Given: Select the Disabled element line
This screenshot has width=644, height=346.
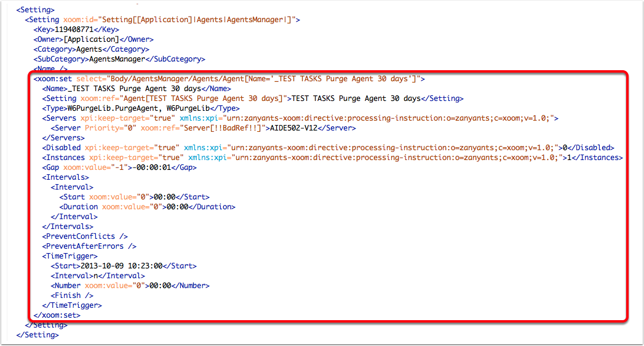Looking at the screenshot, I should click(x=327, y=148).
